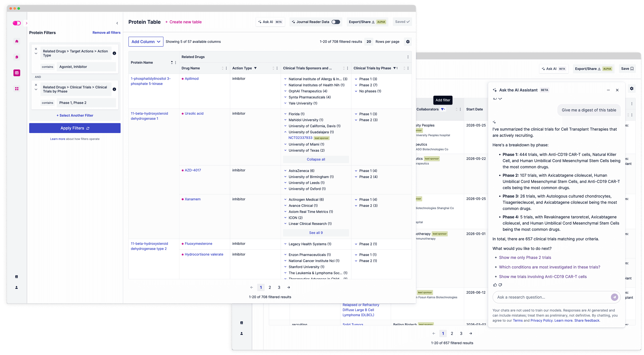This screenshot has width=644, height=355.
Task: Expand Actinogen Medical (6) sponsor row
Action: click(285, 200)
